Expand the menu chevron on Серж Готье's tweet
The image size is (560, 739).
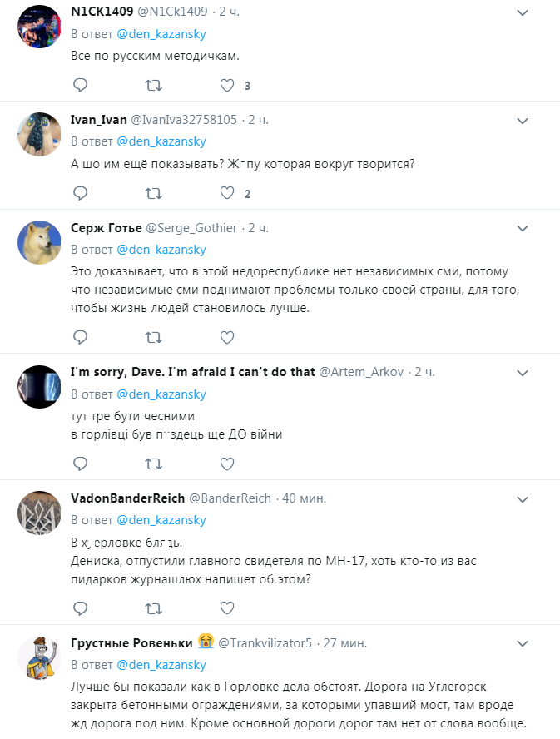(522, 228)
